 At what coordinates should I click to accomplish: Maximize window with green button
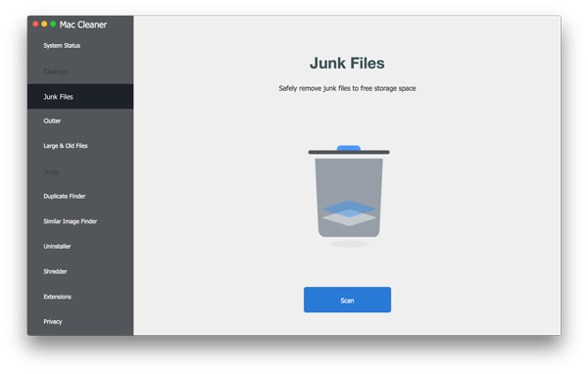click(53, 23)
